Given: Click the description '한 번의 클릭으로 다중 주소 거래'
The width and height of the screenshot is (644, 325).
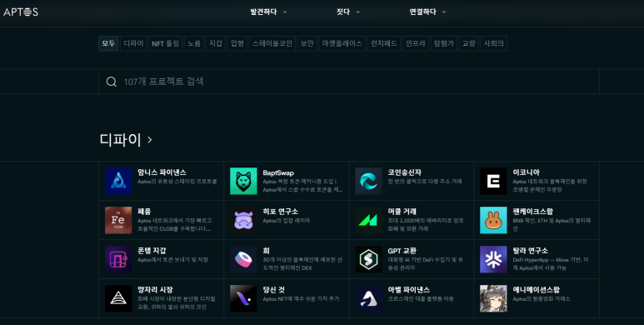Looking at the screenshot, I should (x=425, y=182).
